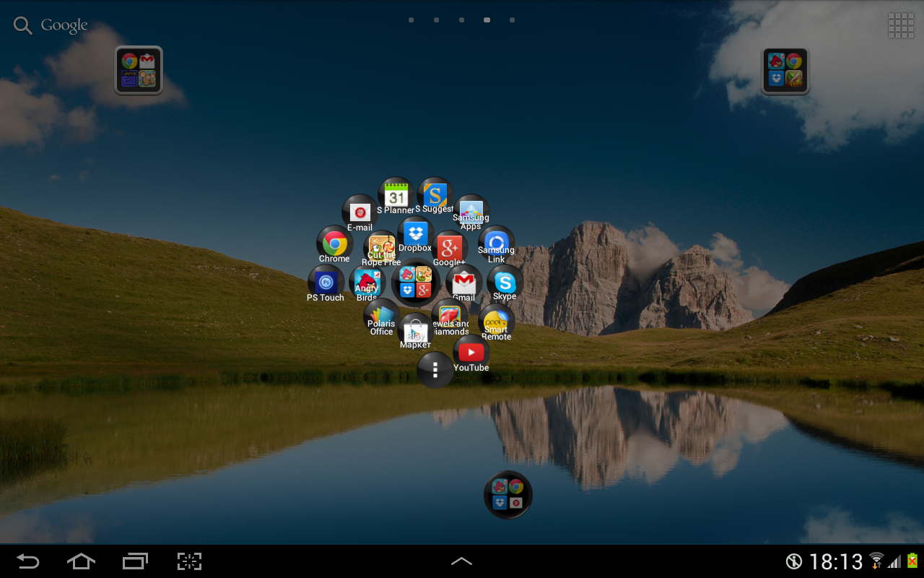
Task: Open the S Planner calendar app
Action: [x=396, y=196]
